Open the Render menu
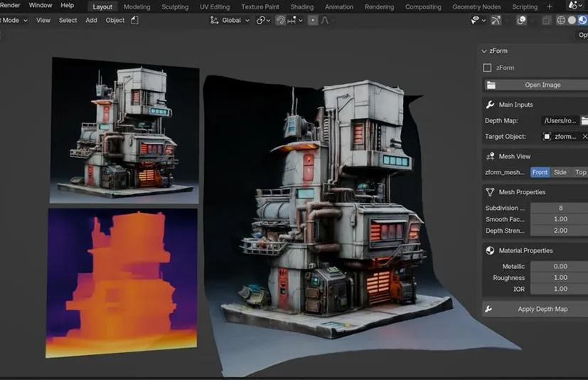This screenshot has width=588, height=380. tap(10, 5)
